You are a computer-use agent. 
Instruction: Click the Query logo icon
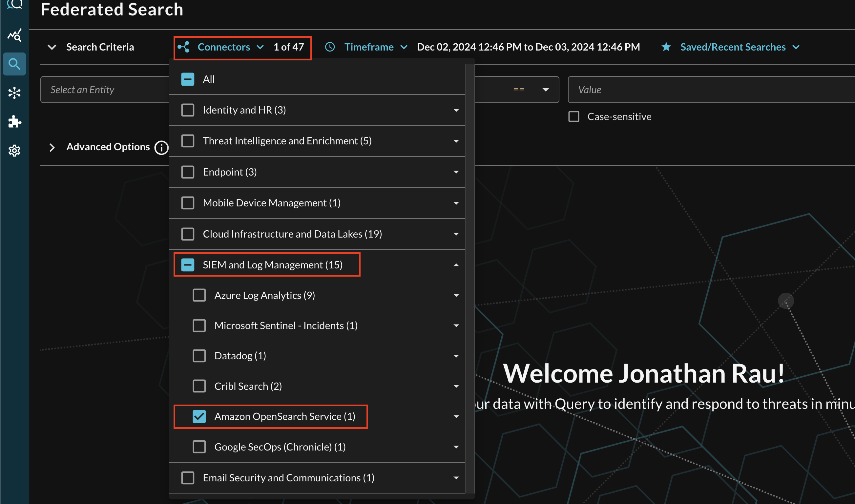[x=15, y=5]
